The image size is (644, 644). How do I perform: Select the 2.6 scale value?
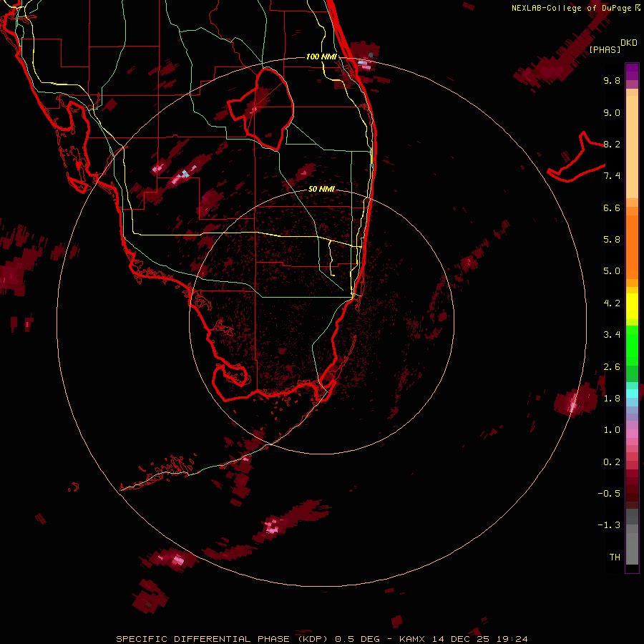point(612,367)
